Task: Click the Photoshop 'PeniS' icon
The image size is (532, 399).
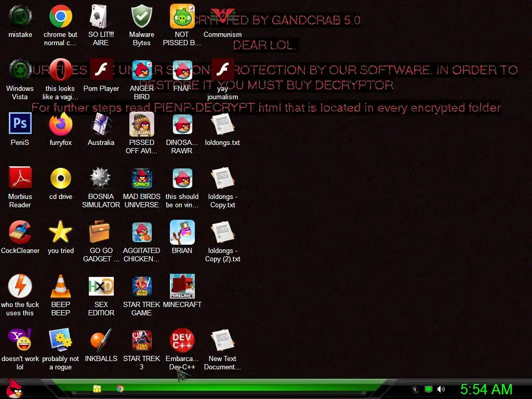Action: coord(20,124)
